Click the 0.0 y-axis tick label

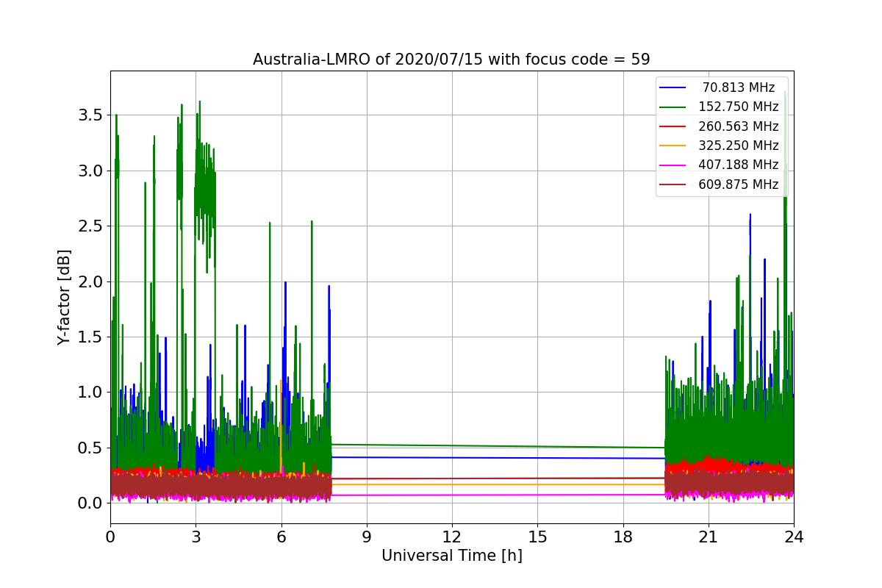(91, 503)
